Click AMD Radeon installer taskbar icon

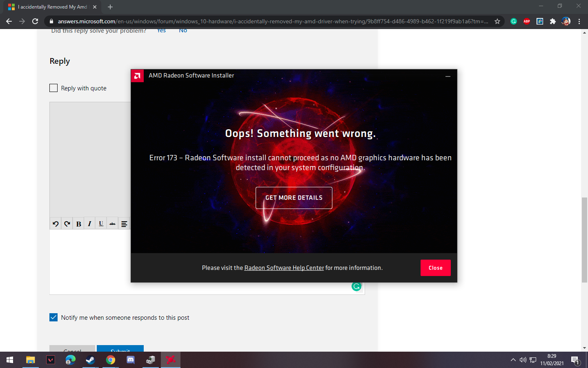click(171, 360)
